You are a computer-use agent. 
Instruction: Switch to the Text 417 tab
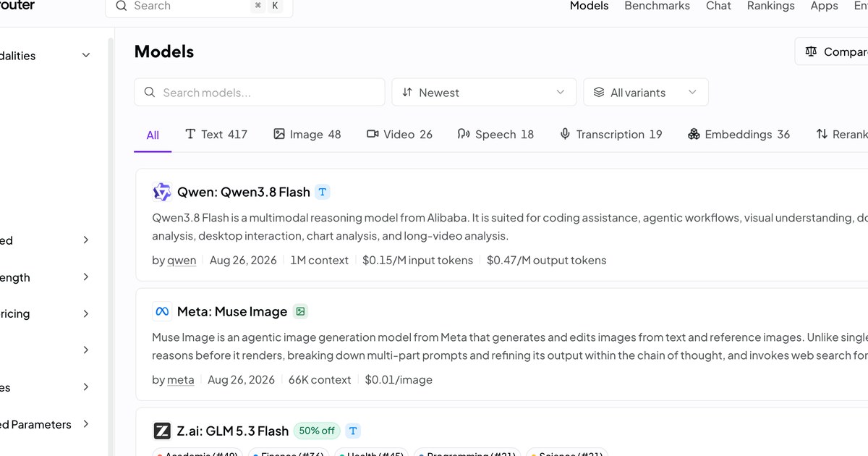pyautogui.click(x=216, y=135)
